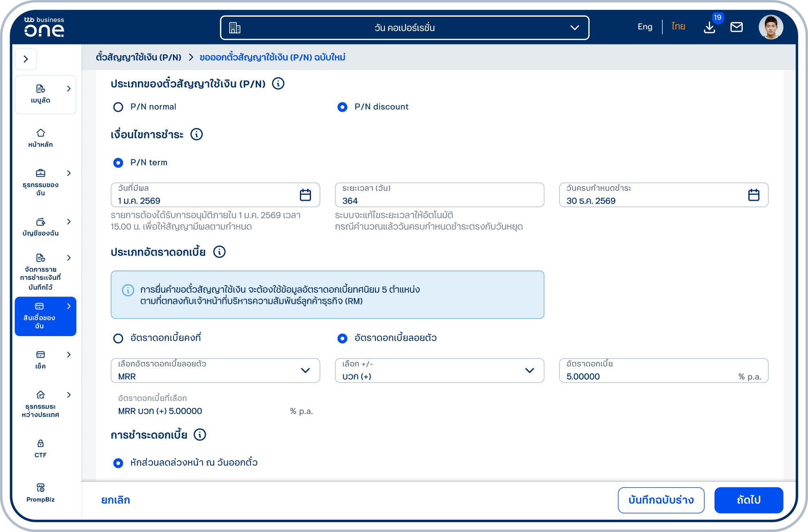Open the calendar for วันครบกำหนดชำระ date
This screenshot has width=808, height=532.
click(x=754, y=195)
